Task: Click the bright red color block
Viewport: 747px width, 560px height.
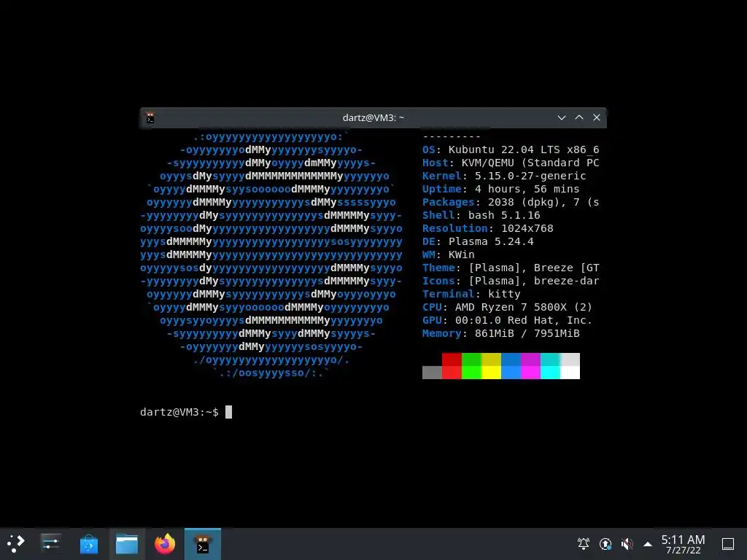Action: [x=452, y=373]
